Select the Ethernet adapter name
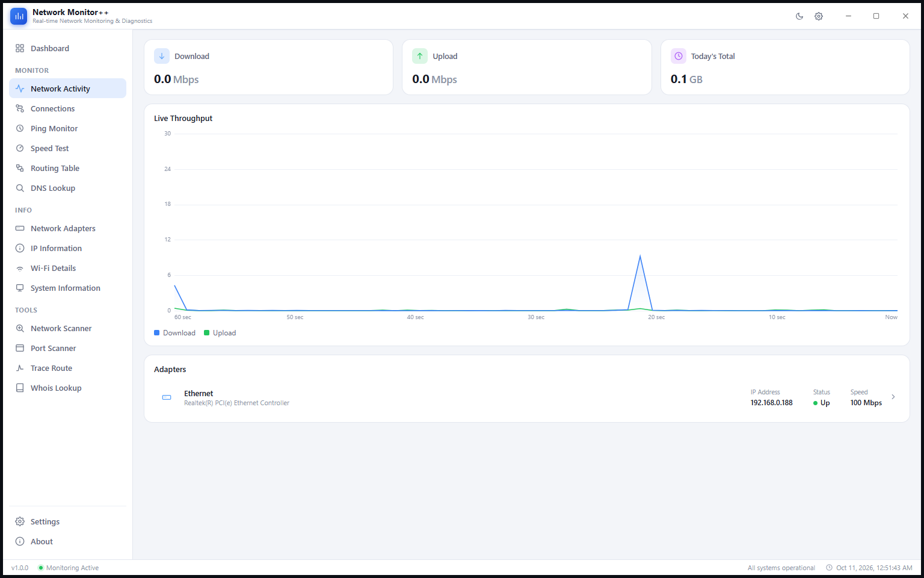The height and width of the screenshot is (578, 924). coord(199,393)
